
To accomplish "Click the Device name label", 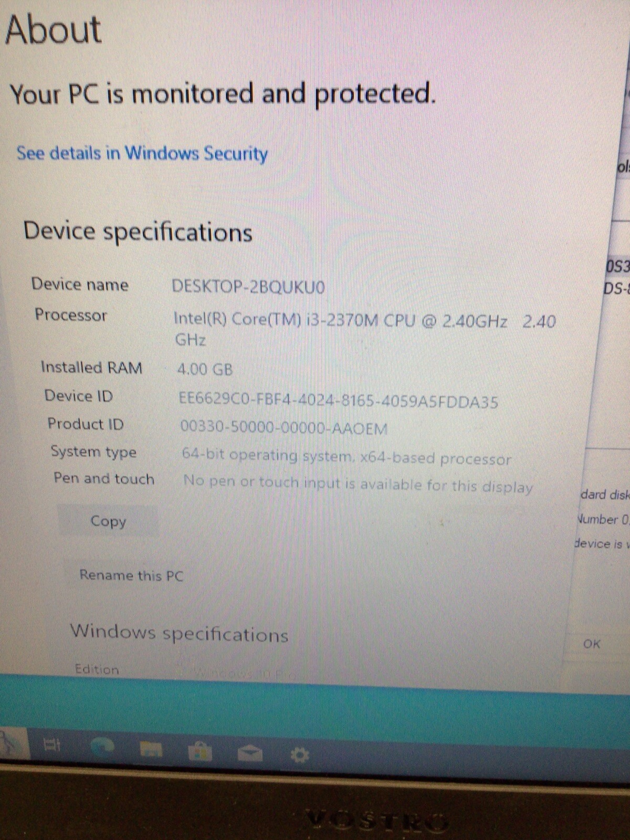I will click(80, 284).
